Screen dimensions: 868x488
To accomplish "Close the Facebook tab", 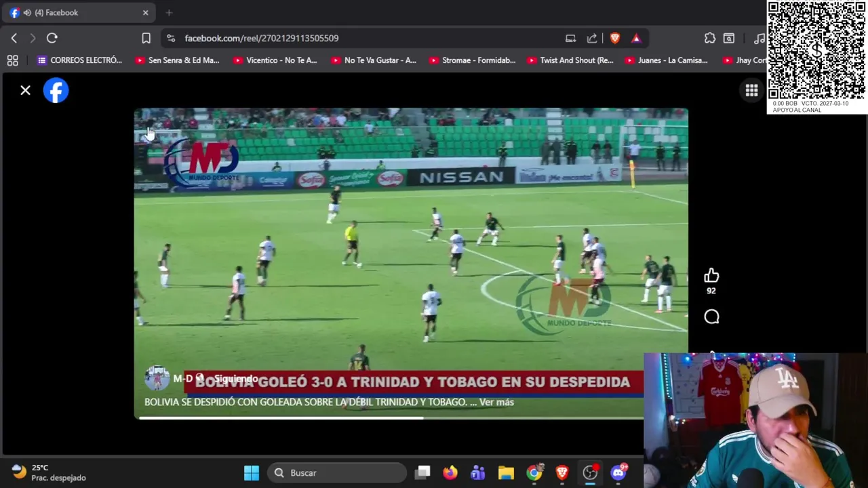I will pyautogui.click(x=145, y=12).
